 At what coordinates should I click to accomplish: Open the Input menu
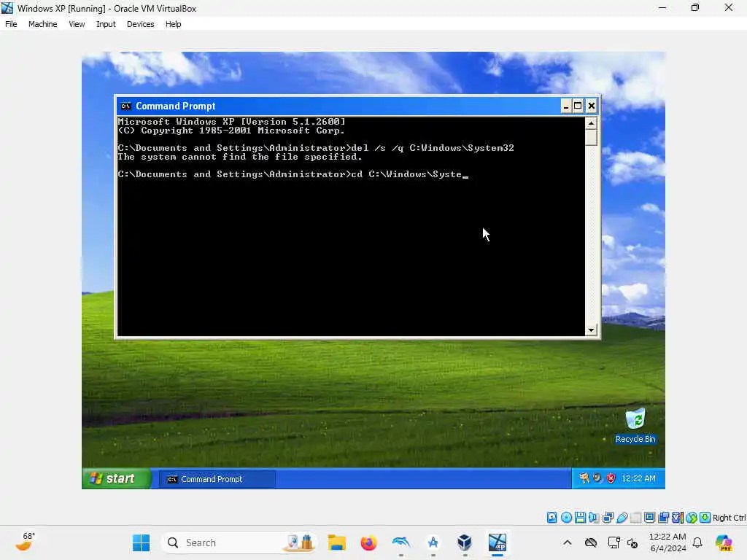(106, 24)
